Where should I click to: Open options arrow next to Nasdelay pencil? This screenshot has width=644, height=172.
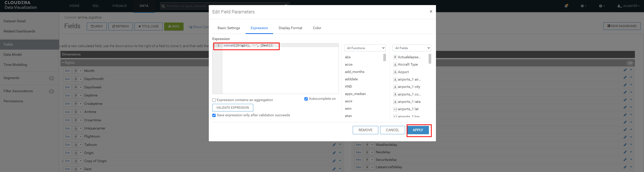point(631,152)
